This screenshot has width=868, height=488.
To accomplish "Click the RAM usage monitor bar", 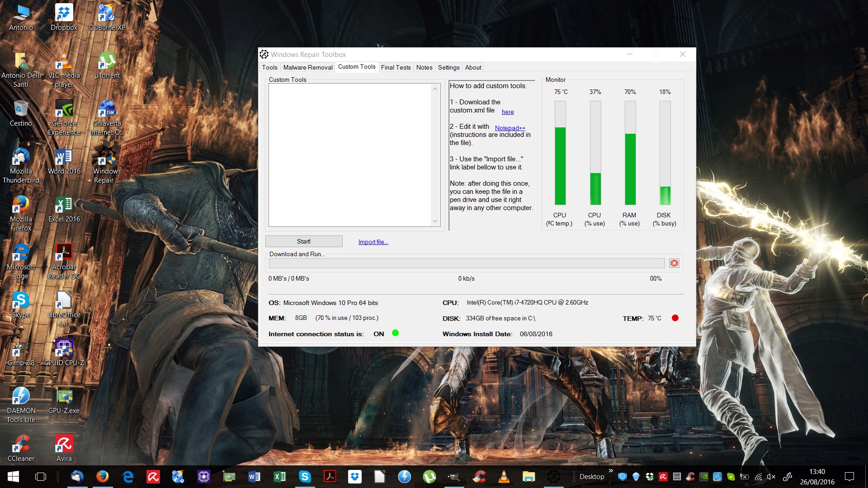I will tap(630, 153).
